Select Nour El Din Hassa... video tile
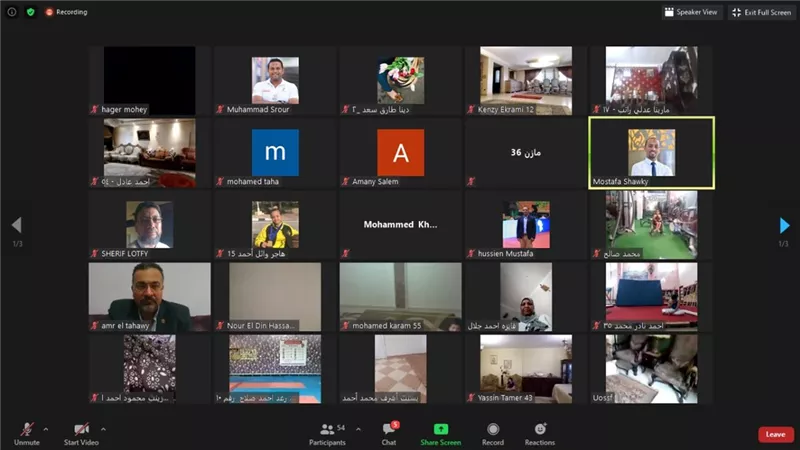The image size is (800, 450). tap(275, 297)
